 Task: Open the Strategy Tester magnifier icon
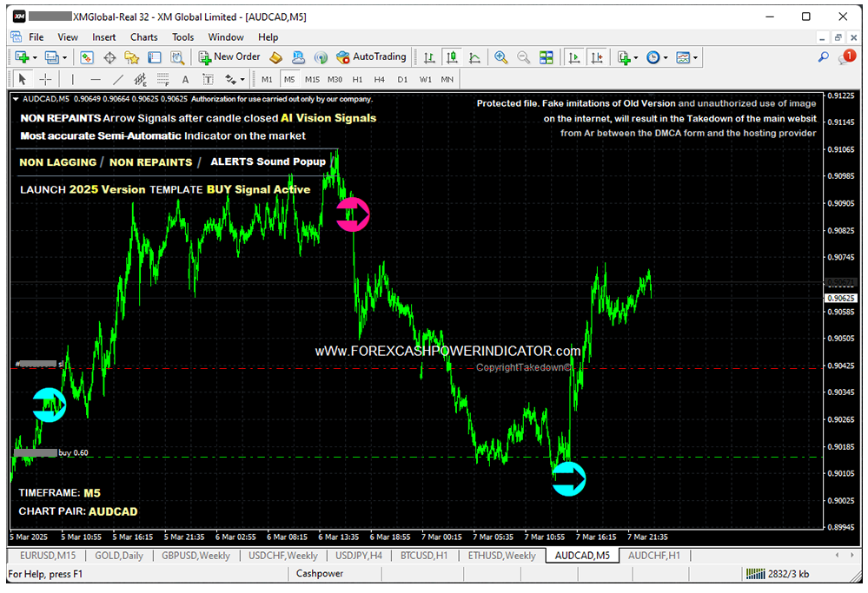click(176, 57)
